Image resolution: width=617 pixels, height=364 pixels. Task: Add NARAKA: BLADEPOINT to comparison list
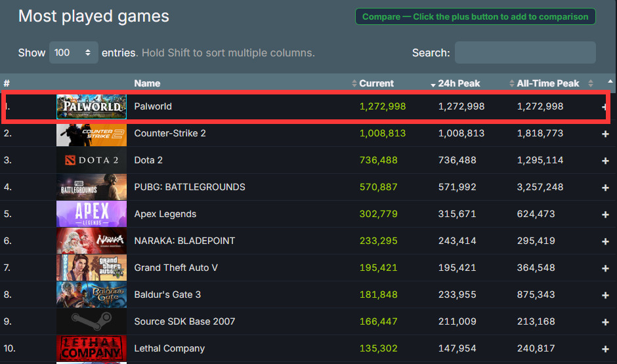tap(605, 241)
